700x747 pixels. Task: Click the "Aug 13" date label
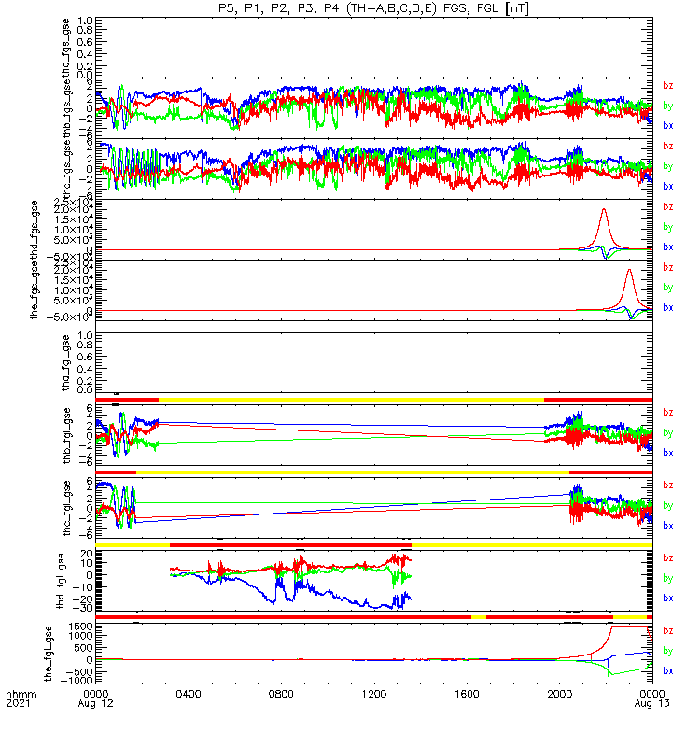click(651, 704)
